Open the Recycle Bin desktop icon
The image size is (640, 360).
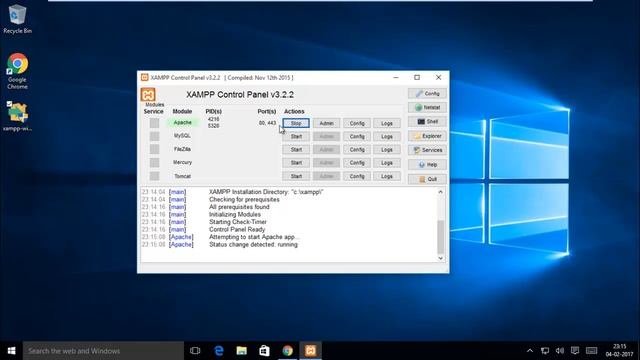pyautogui.click(x=17, y=19)
